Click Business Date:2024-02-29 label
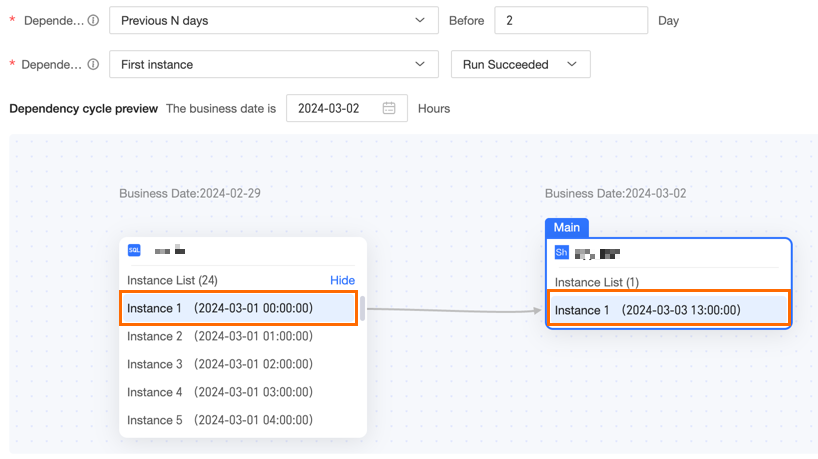818x459 pixels. (x=190, y=194)
